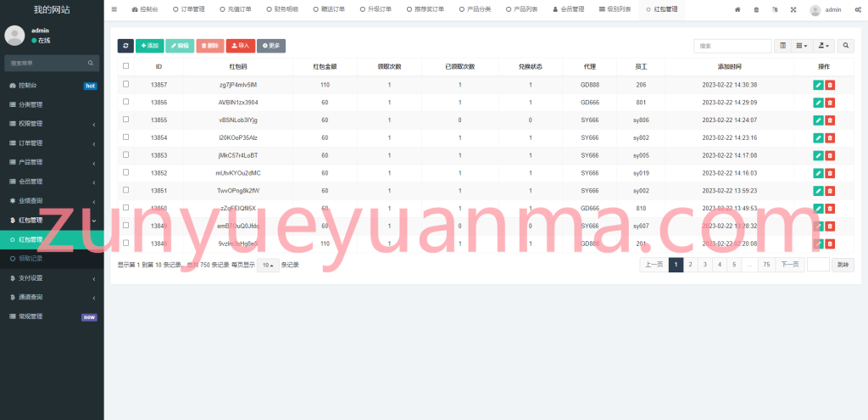Expand 支付设置 sidebar menu
The image size is (868, 420).
52,278
